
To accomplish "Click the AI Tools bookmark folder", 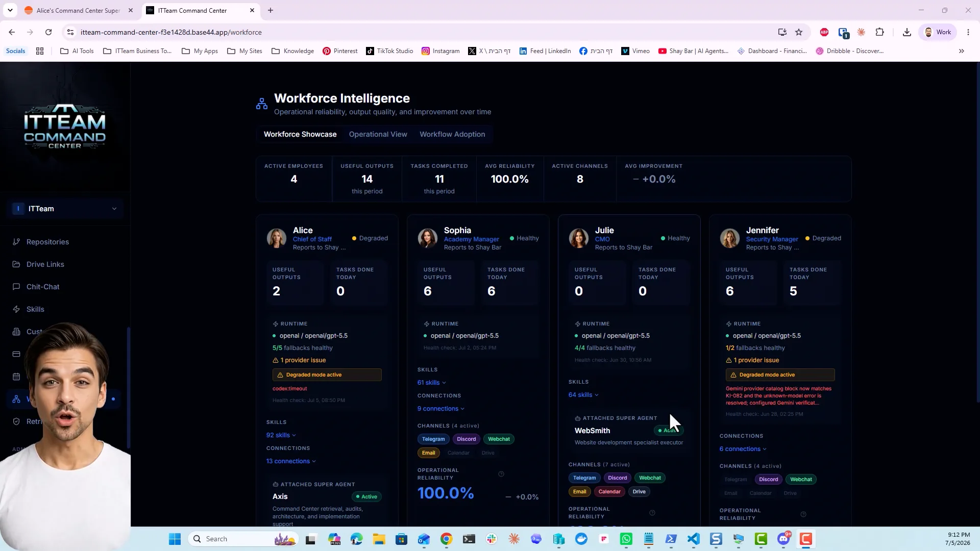I will coord(77,51).
